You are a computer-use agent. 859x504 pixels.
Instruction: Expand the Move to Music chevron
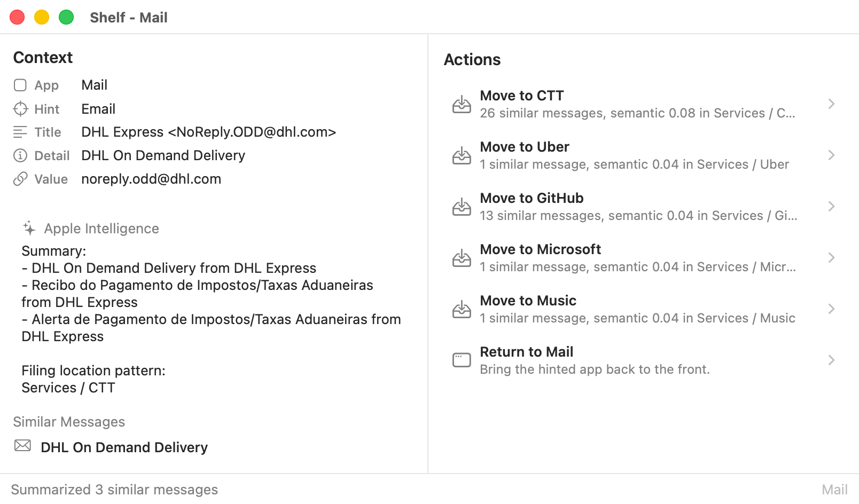click(x=831, y=309)
